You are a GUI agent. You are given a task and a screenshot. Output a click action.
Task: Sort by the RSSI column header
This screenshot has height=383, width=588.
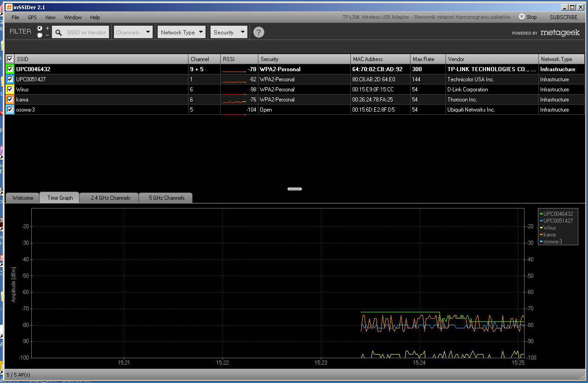[x=239, y=59]
